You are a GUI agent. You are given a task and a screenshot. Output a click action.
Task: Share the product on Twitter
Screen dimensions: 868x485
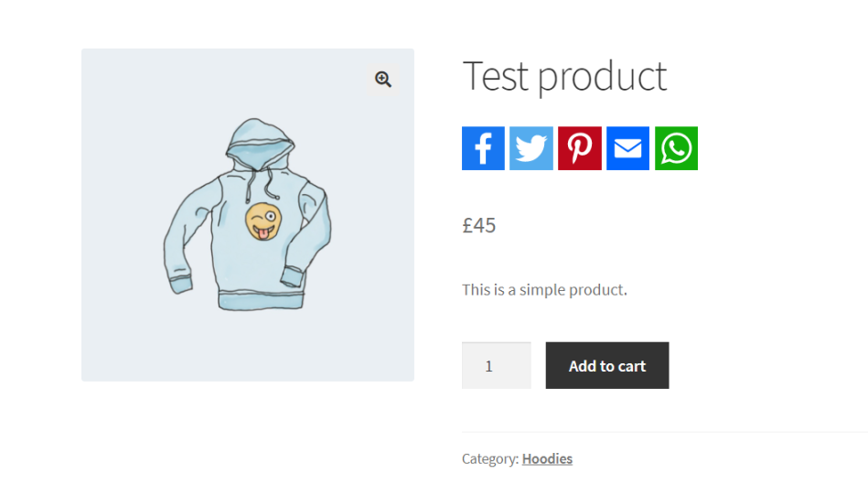[531, 148]
